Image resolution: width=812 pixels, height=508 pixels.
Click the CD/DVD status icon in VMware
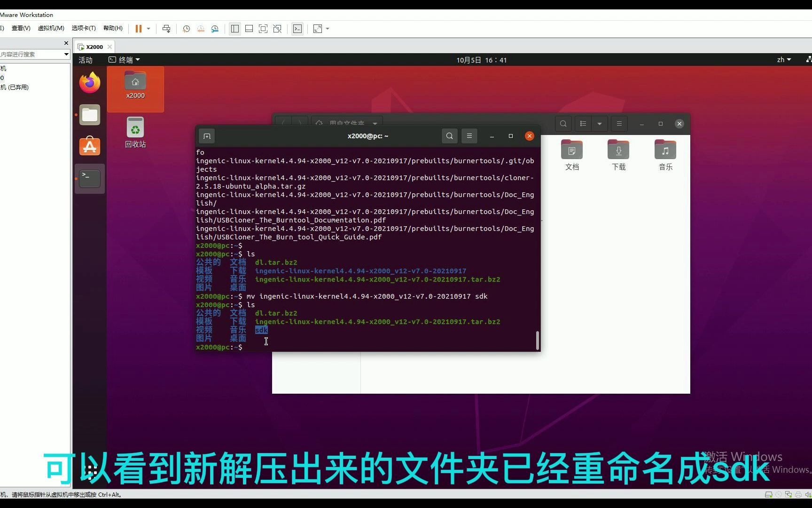[x=779, y=494]
